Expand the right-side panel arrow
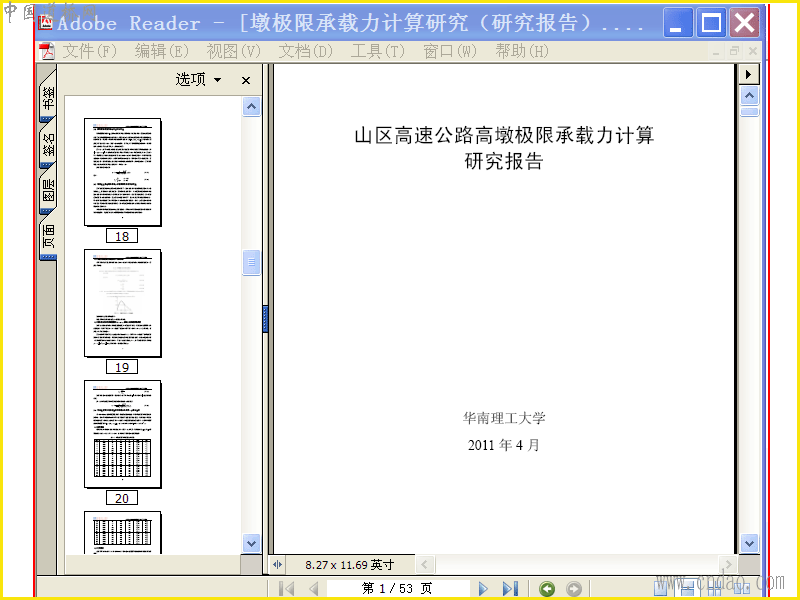Screen dimensions: 800x600 748,74
